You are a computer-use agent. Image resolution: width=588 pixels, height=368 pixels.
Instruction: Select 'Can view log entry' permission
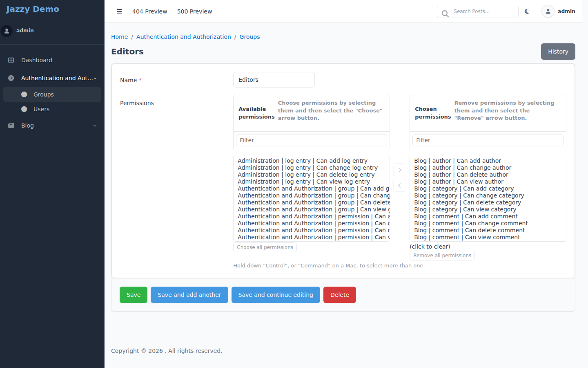312,182
